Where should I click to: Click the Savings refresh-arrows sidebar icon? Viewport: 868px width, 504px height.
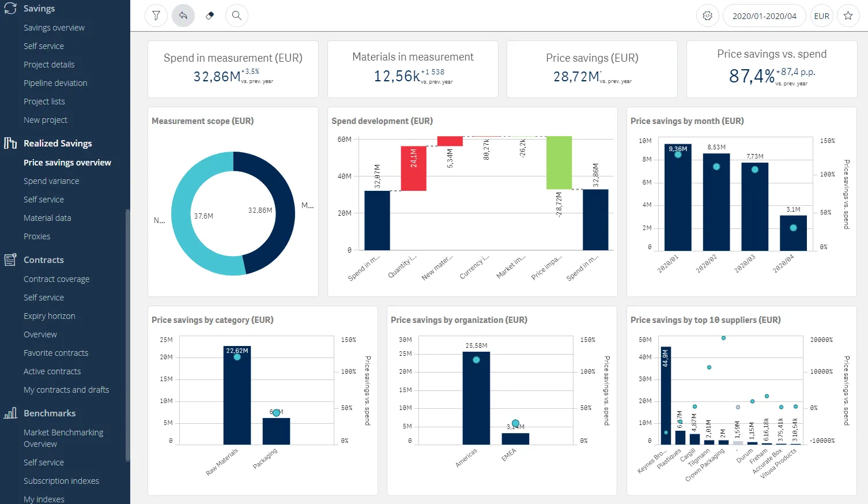10,8
